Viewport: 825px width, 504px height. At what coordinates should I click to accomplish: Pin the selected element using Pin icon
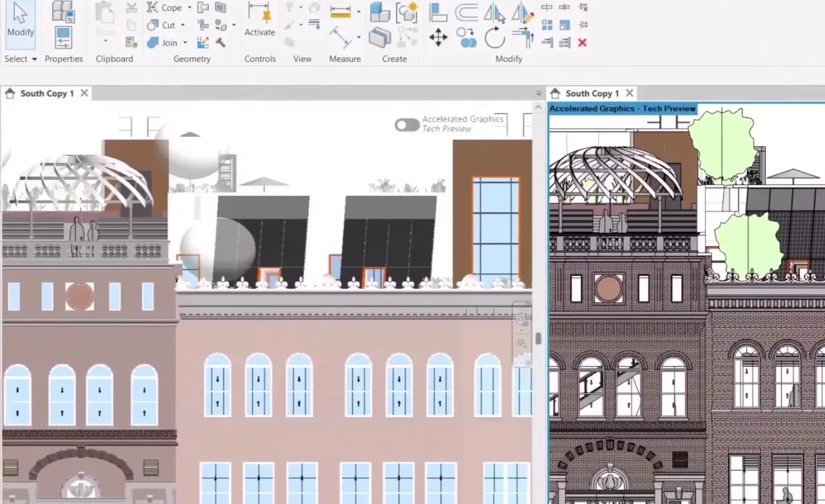point(583,24)
